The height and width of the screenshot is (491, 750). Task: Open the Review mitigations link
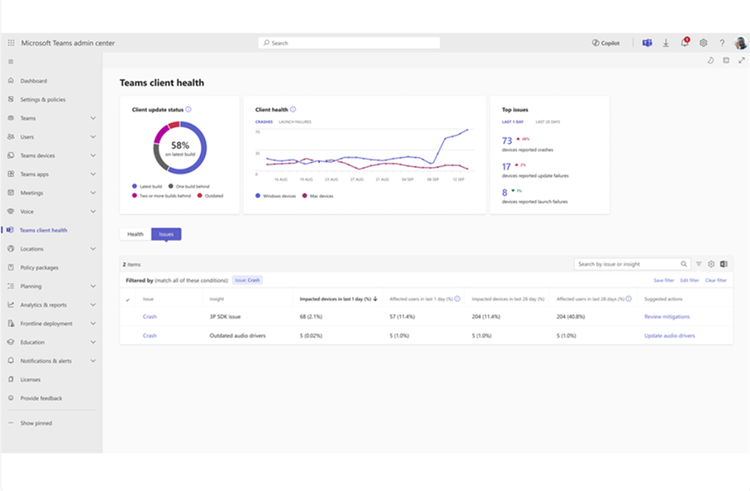point(667,316)
